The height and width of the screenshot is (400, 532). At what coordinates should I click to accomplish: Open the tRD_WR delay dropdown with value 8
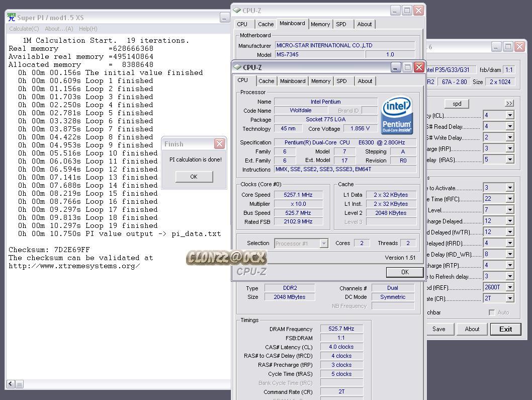point(510,254)
